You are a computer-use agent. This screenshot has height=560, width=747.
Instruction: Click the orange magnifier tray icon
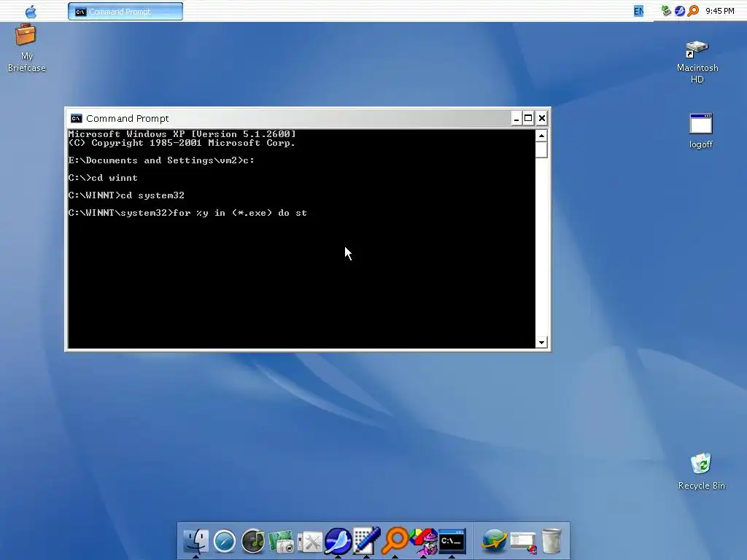coord(693,10)
